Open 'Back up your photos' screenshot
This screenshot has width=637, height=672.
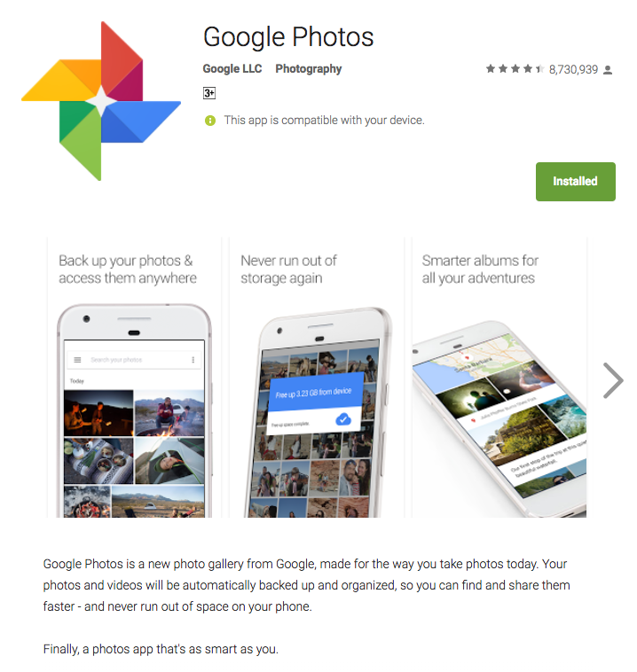tap(134, 377)
